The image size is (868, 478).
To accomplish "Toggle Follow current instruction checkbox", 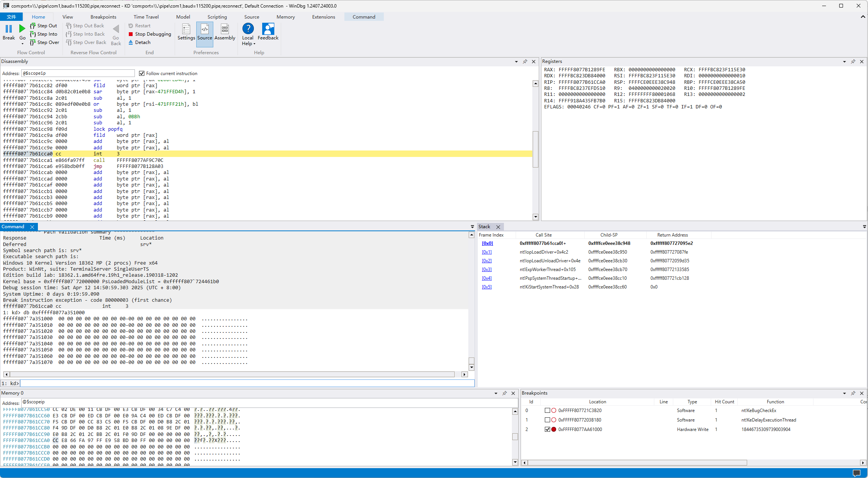I will (142, 73).
